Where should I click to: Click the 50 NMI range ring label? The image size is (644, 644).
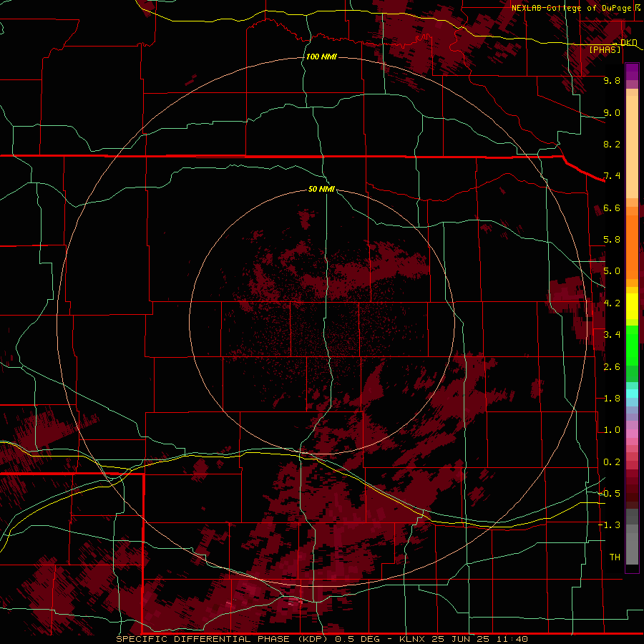[x=321, y=189]
